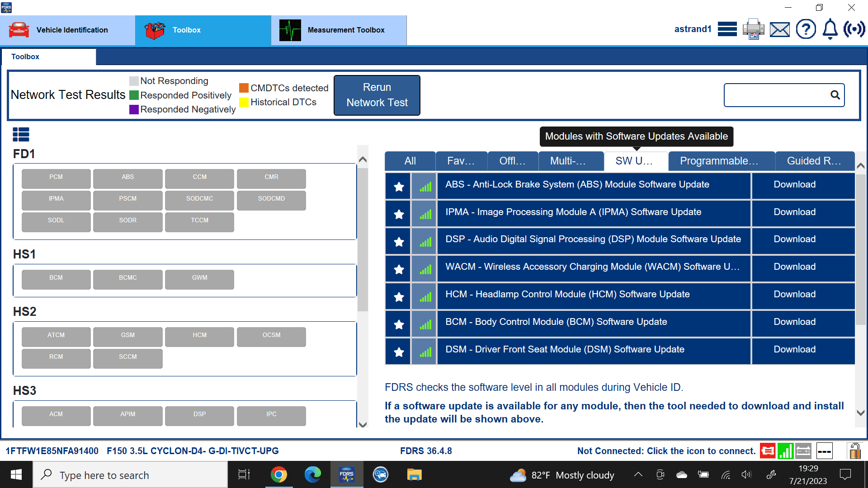Click the printer icon in the header
The width and height of the screenshot is (868, 488).
point(753,29)
